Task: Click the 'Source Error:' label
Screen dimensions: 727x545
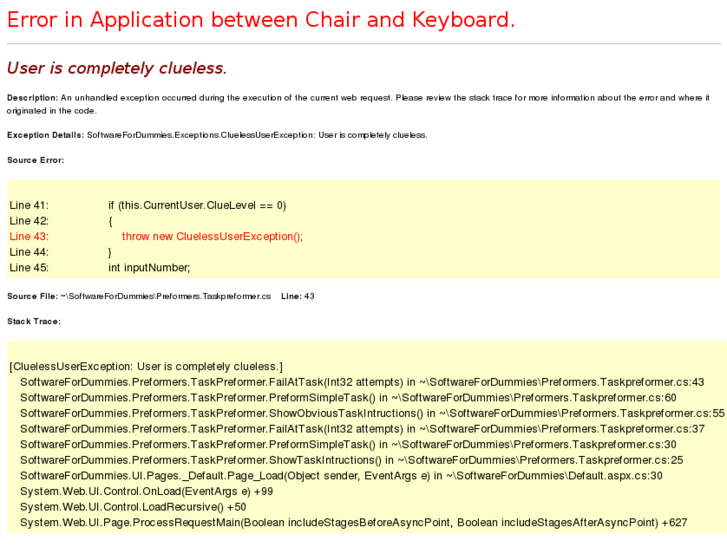Action: (x=36, y=160)
